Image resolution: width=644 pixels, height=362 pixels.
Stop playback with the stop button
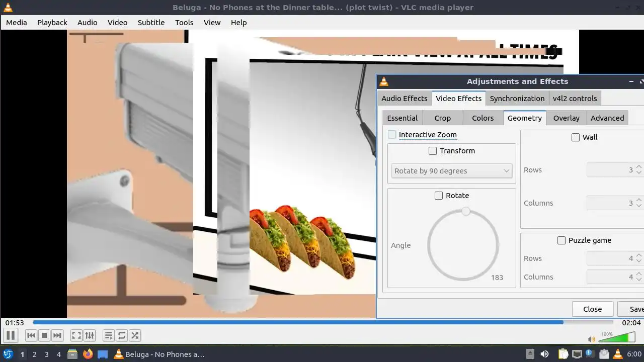[44, 335]
